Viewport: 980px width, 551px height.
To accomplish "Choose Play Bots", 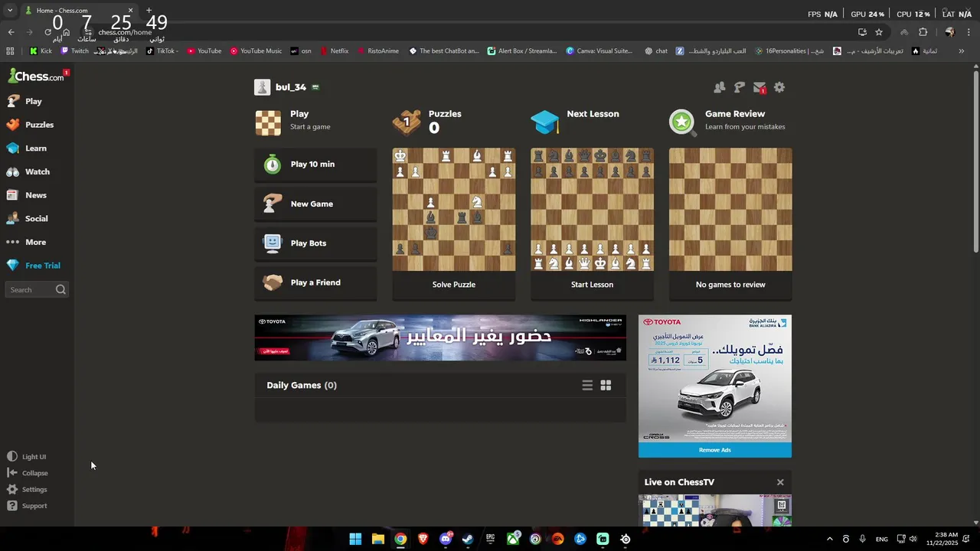I will click(315, 243).
